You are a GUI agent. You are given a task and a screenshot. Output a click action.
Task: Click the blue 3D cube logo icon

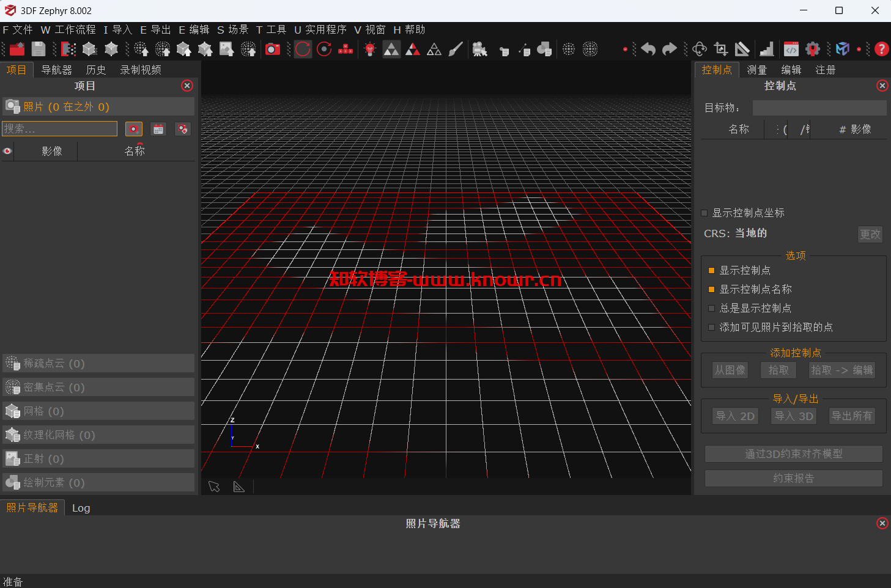pos(843,50)
